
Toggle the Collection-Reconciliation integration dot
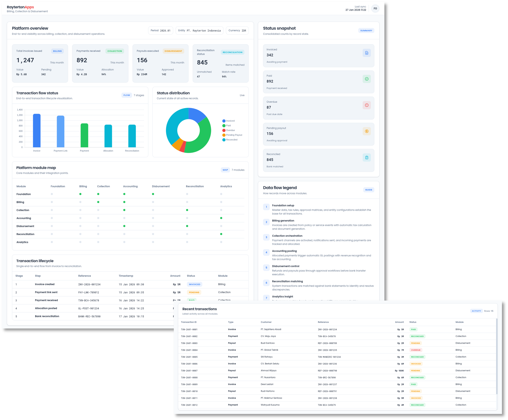click(x=187, y=210)
